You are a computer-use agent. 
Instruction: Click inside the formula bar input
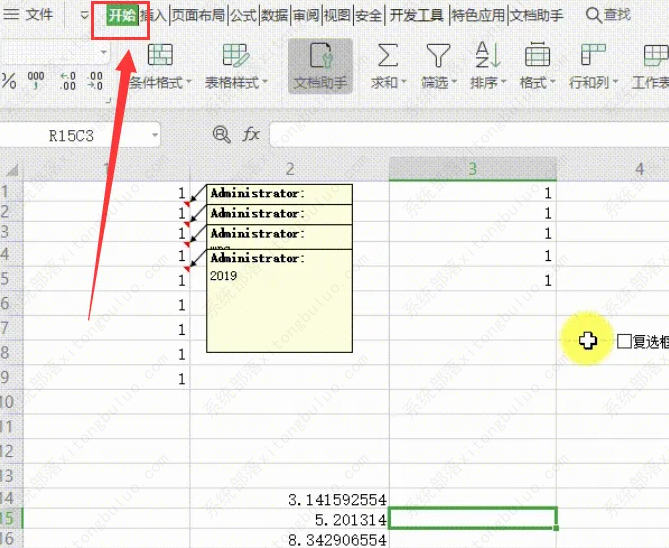click(x=469, y=135)
